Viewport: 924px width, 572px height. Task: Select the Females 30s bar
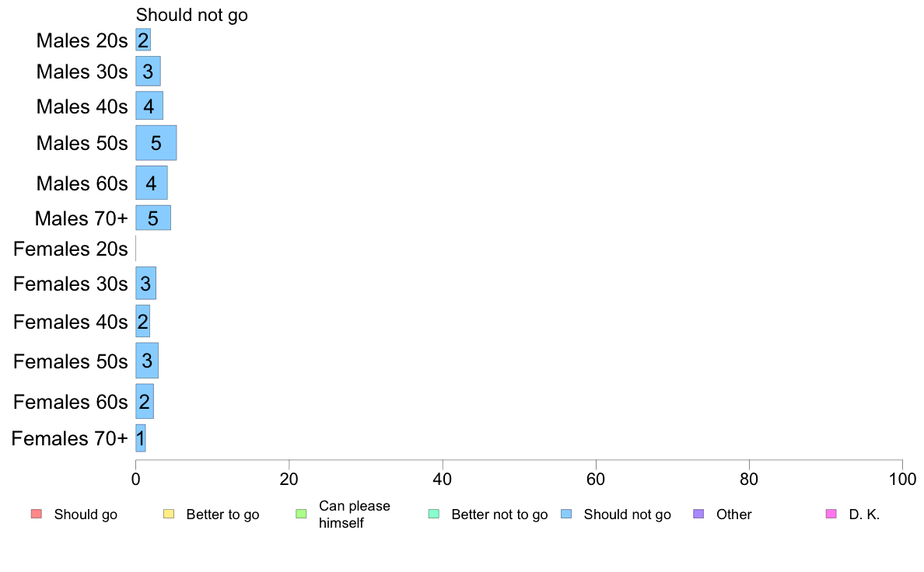point(145,284)
